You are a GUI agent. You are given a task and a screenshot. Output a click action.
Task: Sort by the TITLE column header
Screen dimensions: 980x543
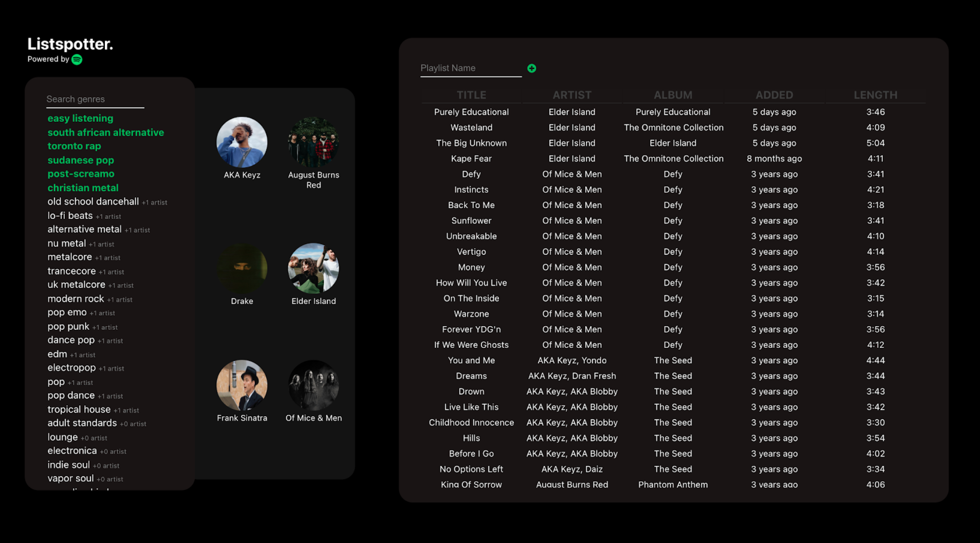(x=471, y=95)
